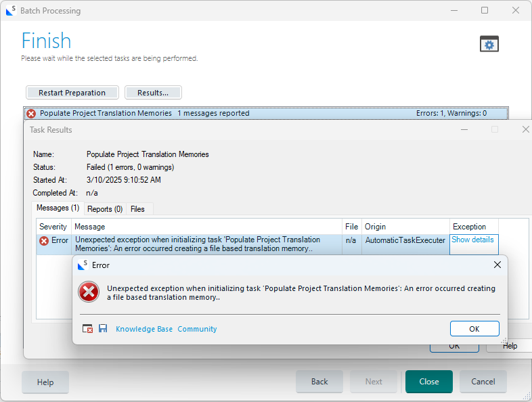This screenshot has width=532, height=402.
Task: Click the save error report floppy icon
Action: coord(103,328)
